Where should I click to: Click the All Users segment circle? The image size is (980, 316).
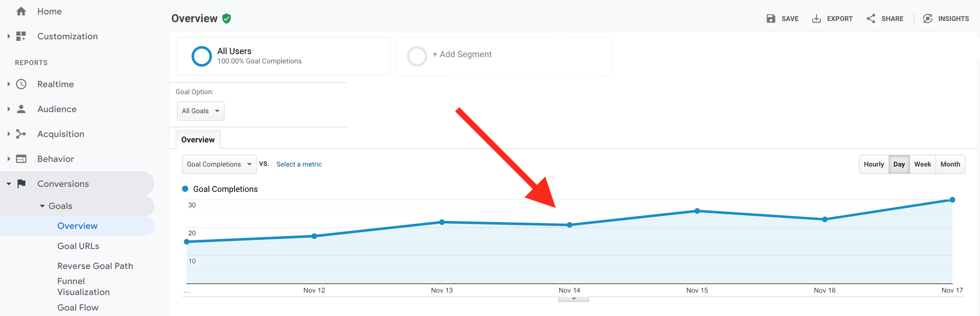coord(201,56)
